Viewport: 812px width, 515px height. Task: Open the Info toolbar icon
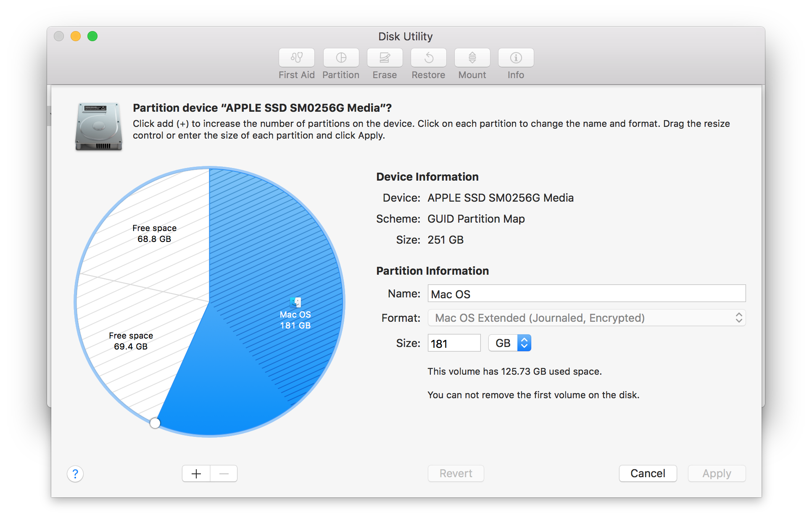click(x=516, y=58)
